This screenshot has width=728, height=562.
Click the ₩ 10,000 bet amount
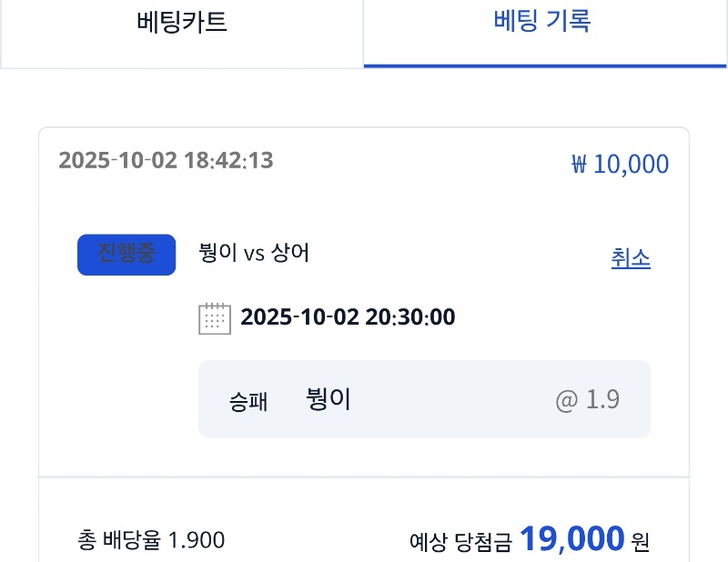[x=620, y=165]
